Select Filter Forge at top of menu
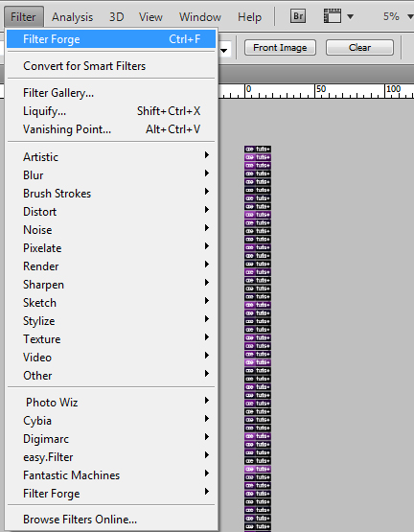The height and width of the screenshot is (532, 414). [111, 39]
